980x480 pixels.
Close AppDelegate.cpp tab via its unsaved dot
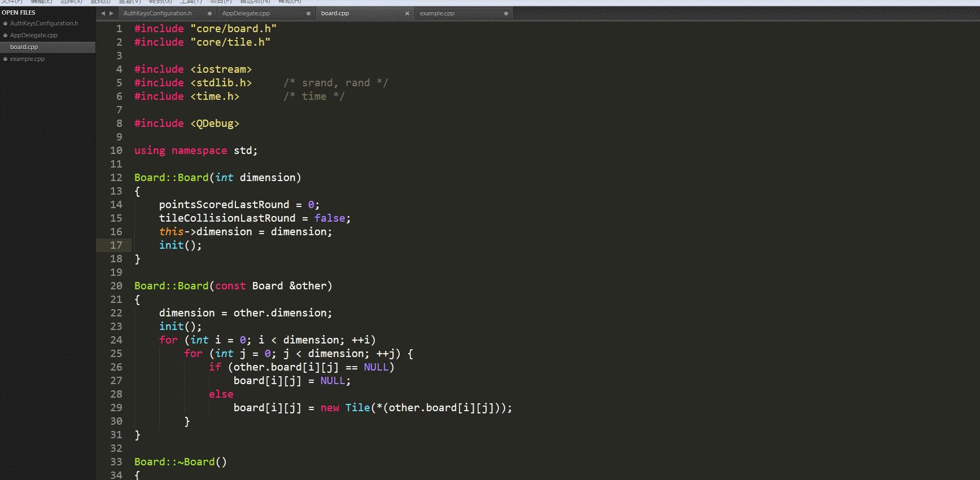pyautogui.click(x=308, y=13)
